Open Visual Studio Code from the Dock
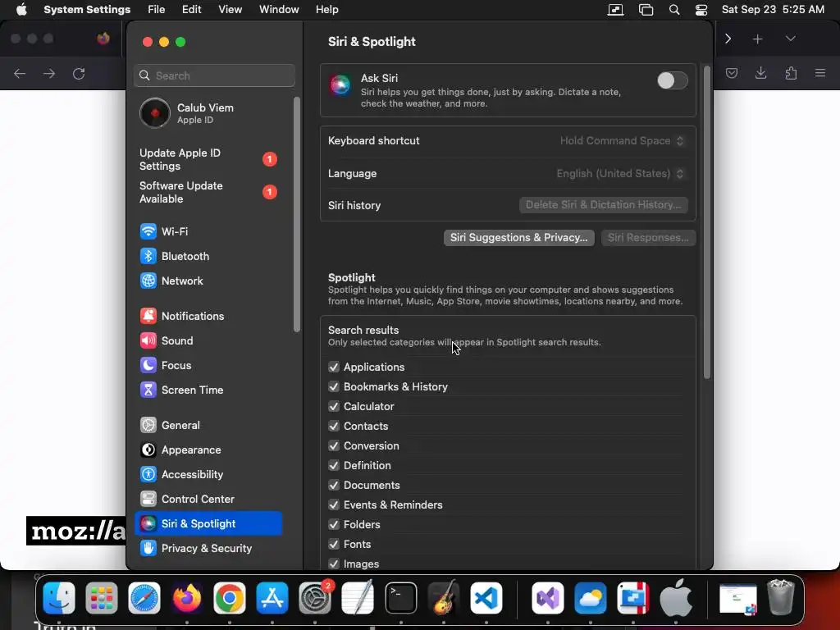Screen dimensions: 840x630 coord(486,598)
